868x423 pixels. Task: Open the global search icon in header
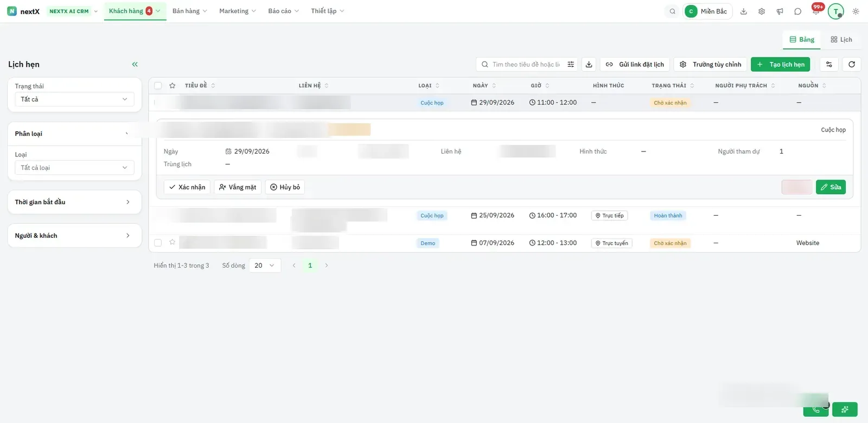(x=672, y=11)
